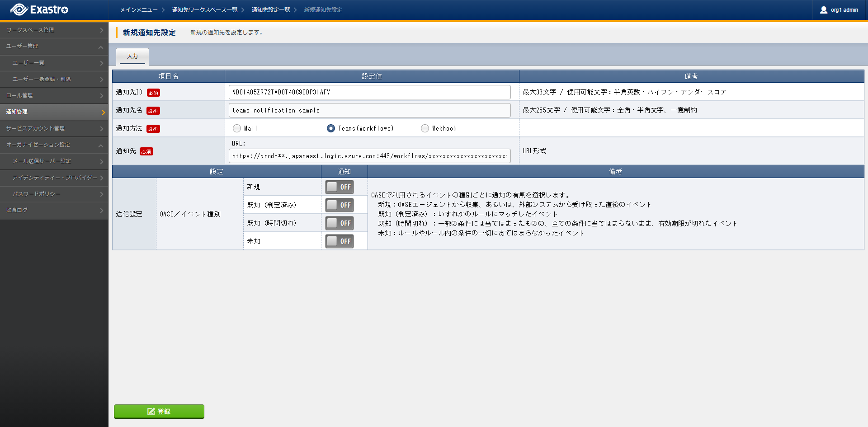Open ワークスペース管理 in the sidebar
868x427 pixels.
(x=54, y=30)
